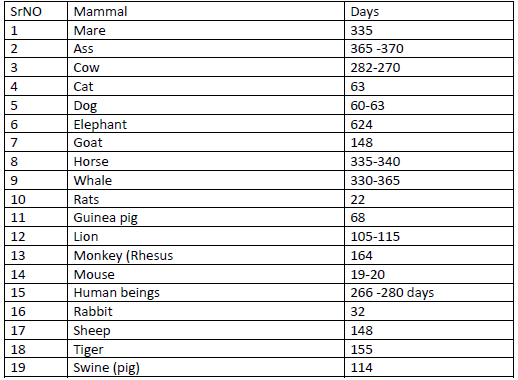Click the 624 days cell
The width and height of the screenshot is (518, 380).
click(429, 124)
